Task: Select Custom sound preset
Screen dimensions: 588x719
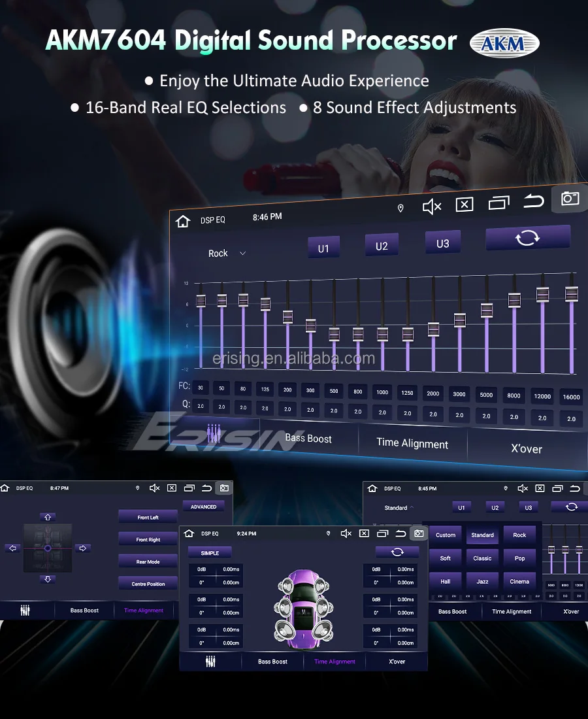Action: coord(446,535)
